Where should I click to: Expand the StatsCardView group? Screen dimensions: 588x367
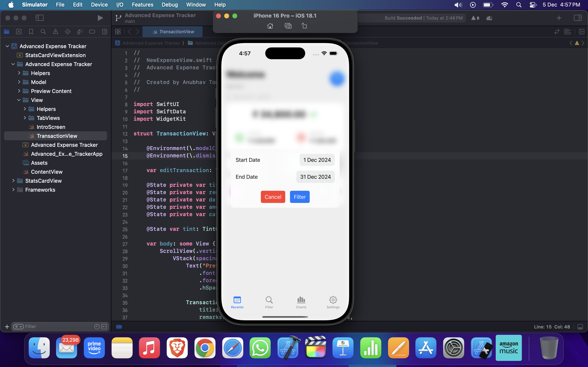pyautogui.click(x=13, y=181)
